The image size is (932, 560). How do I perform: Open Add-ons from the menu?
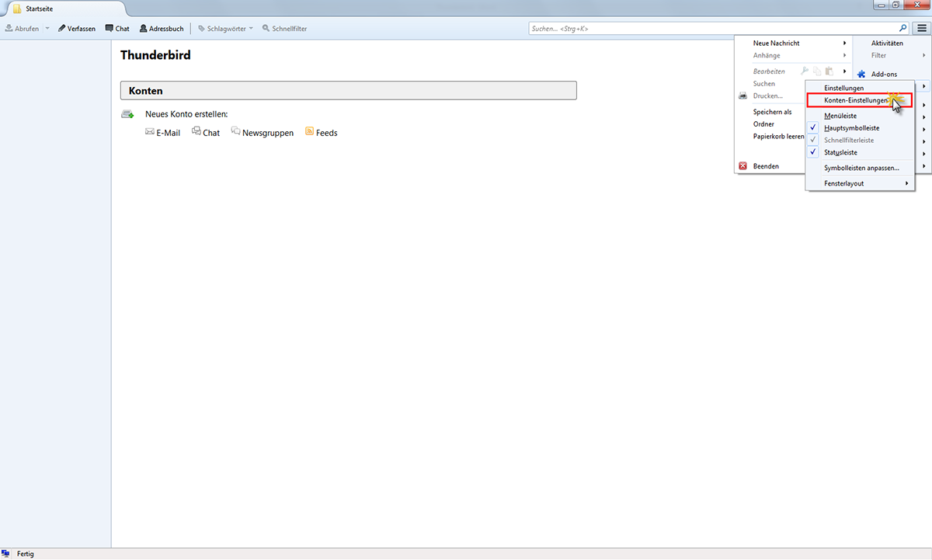coord(884,75)
